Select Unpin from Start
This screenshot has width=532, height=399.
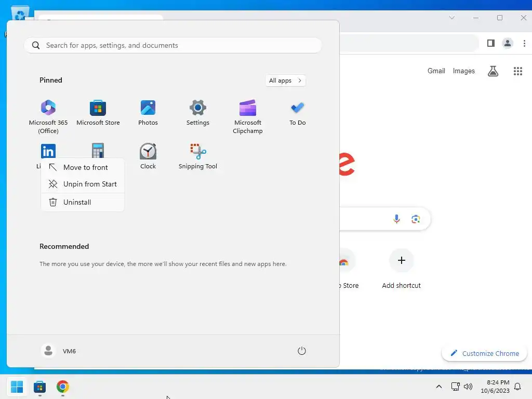pyautogui.click(x=83, y=184)
